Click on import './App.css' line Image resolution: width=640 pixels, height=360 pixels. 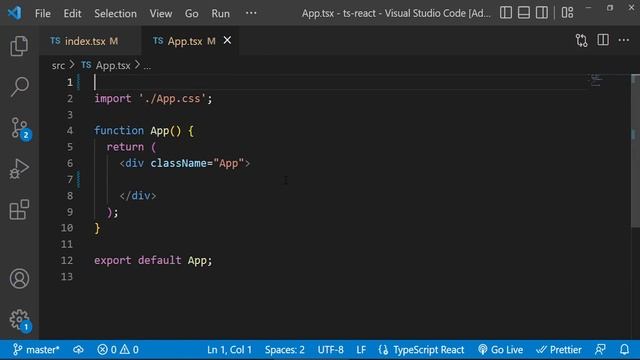[x=153, y=99]
